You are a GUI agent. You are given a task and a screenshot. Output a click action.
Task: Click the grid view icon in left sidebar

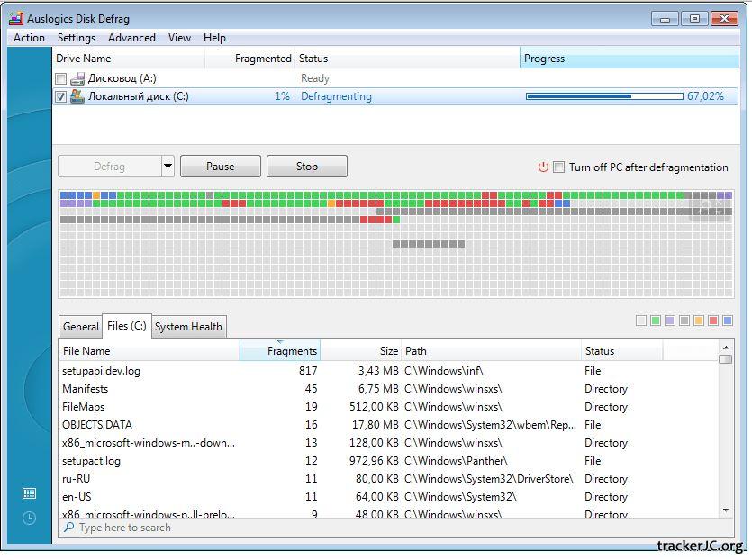click(x=29, y=493)
